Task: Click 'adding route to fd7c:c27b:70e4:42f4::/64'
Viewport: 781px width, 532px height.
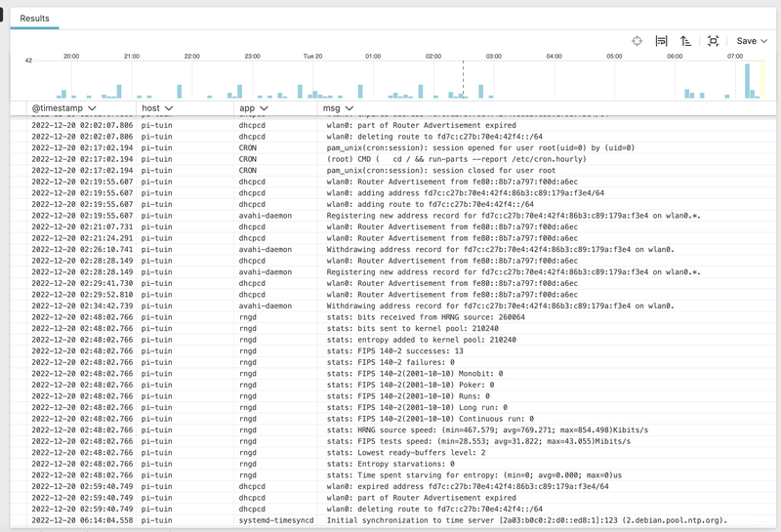Action: click(x=430, y=204)
